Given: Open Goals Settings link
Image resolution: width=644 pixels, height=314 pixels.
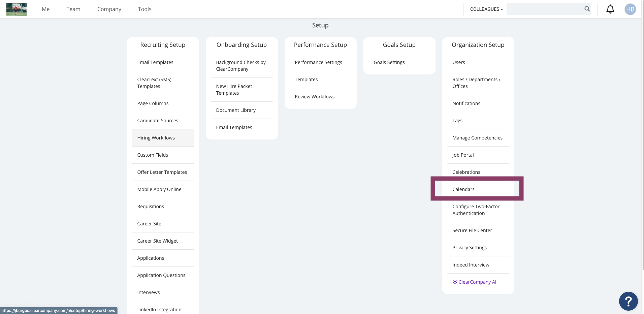Looking at the screenshot, I should (x=389, y=62).
